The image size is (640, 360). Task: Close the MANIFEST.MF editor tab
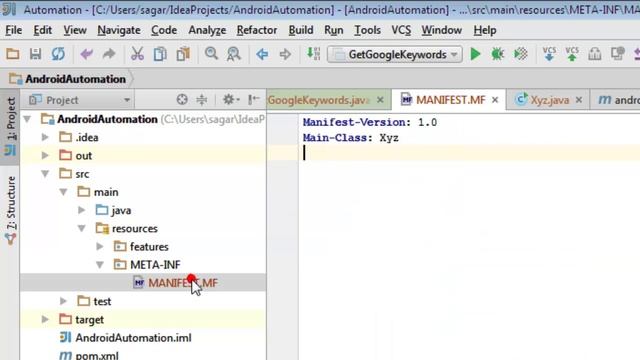[495, 100]
